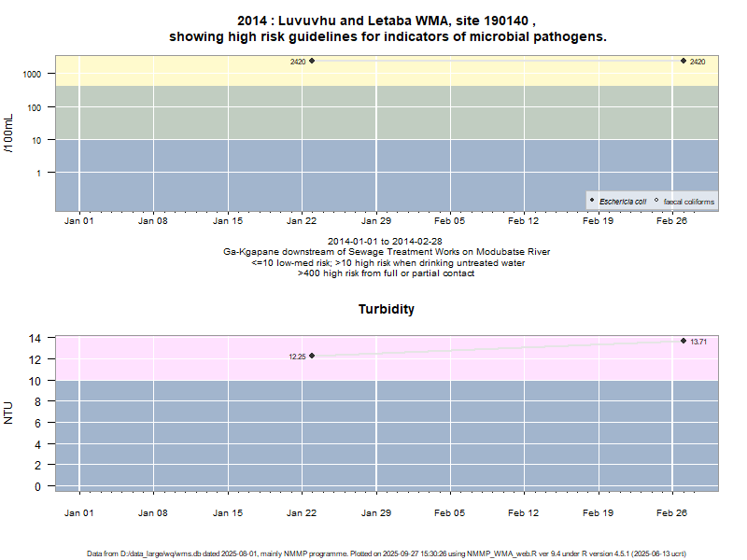Viewport: 747px width, 560px height.
Task: Select the turbidity data point labeled 12.25
Action: [x=312, y=356]
